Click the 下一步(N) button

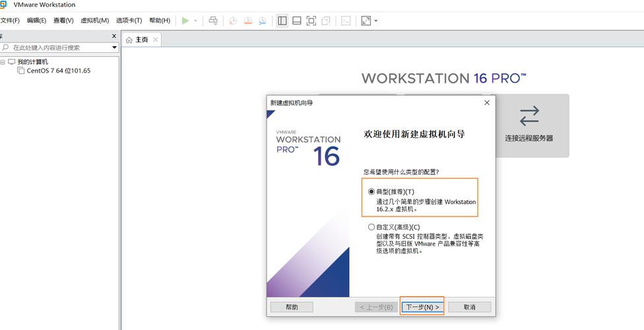click(422, 307)
